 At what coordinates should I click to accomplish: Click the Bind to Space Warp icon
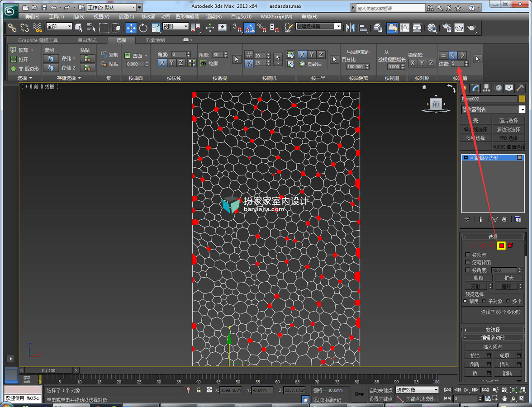pyautogui.click(x=37, y=28)
